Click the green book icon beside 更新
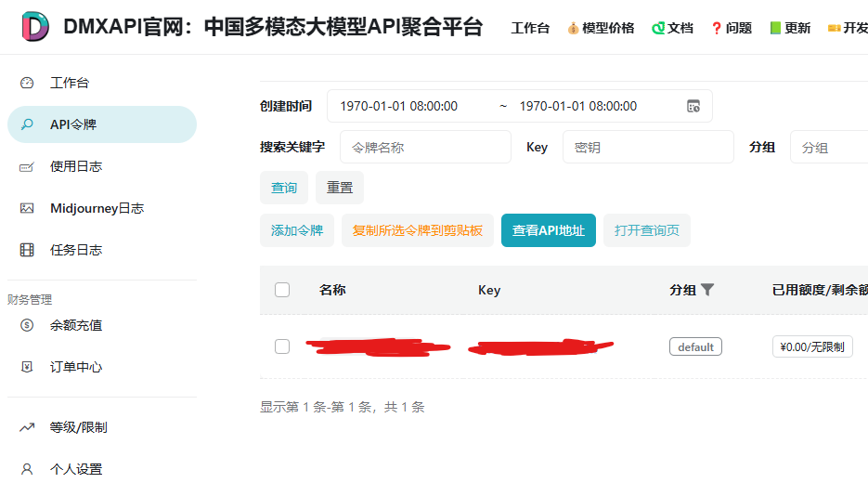This screenshot has height=483, width=868. click(x=775, y=28)
